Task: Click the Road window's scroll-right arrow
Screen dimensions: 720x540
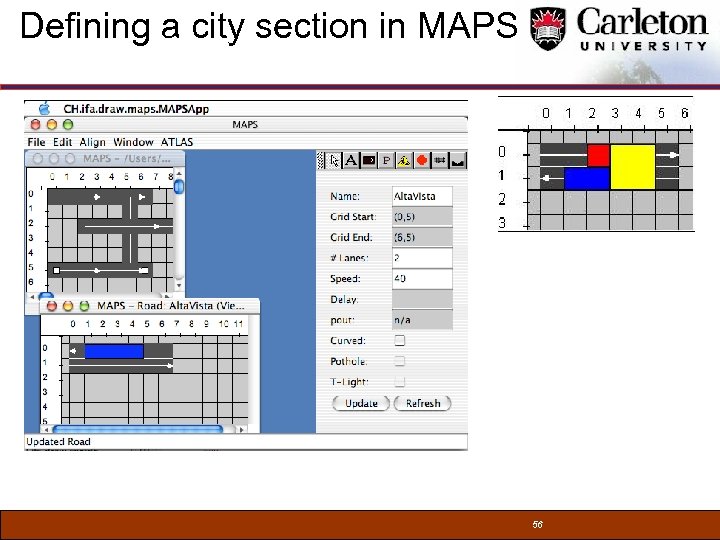Action: pos(241,429)
